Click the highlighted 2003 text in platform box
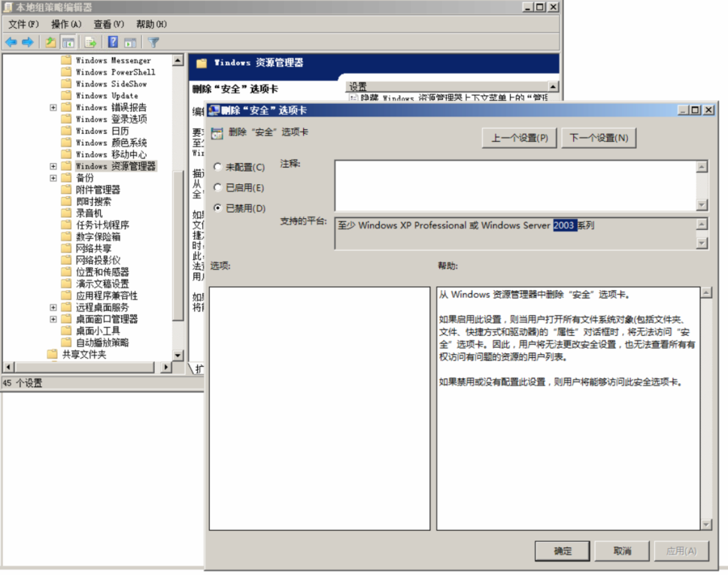The height and width of the screenshot is (575, 728). pos(564,225)
